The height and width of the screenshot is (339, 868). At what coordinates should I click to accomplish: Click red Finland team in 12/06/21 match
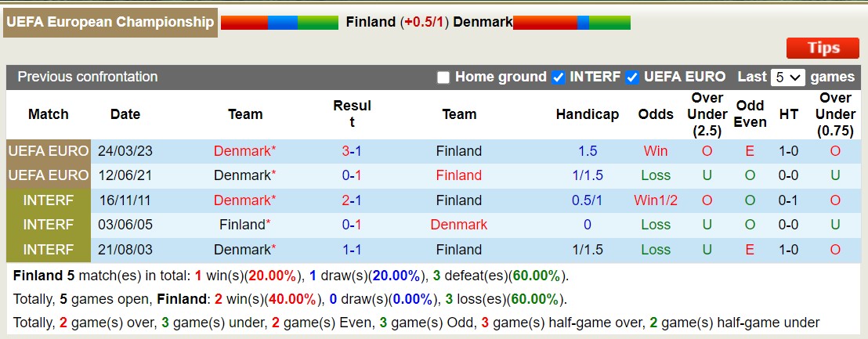(459, 175)
